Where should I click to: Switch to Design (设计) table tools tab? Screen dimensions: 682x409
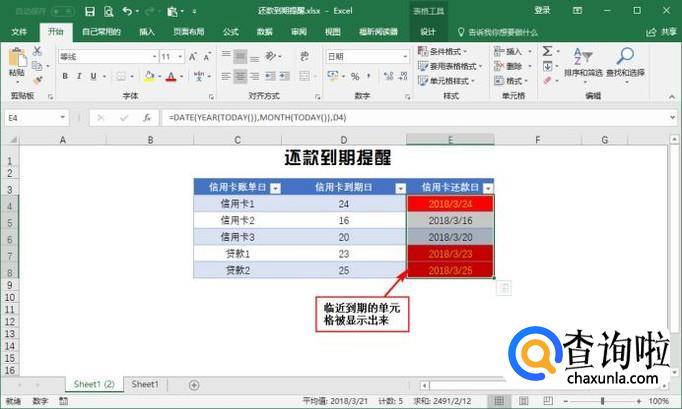point(428,32)
